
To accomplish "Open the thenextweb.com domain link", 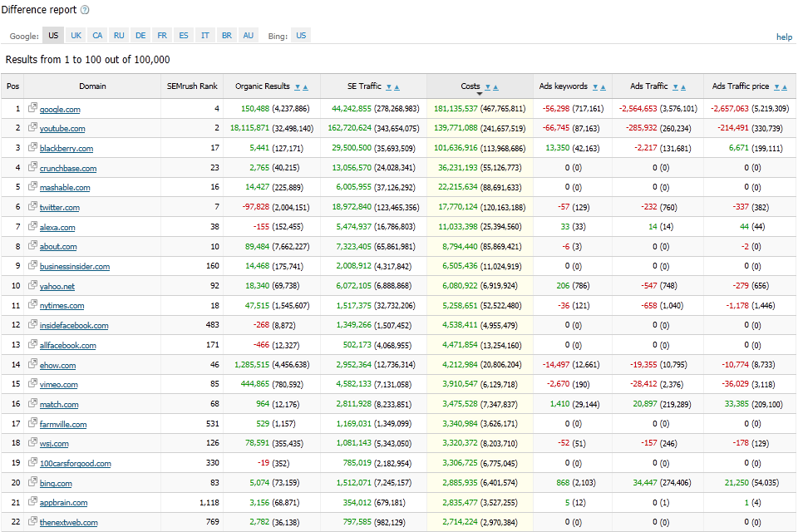I will (x=69, y=522).
